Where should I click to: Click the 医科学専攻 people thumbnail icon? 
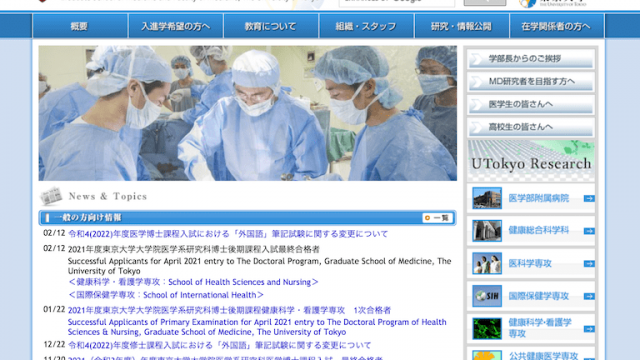click(487, 264)
